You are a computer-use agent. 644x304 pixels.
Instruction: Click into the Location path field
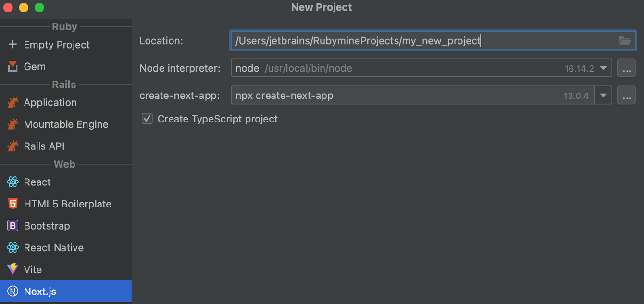pos(423,41)
